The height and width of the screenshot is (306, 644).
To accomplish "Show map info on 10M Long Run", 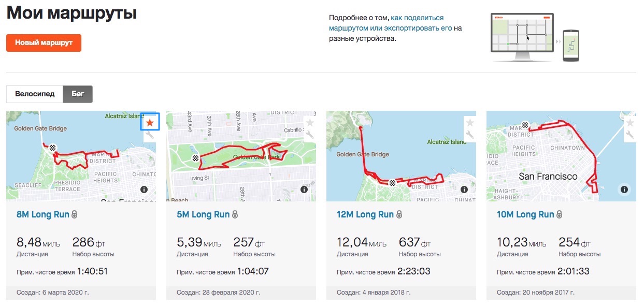I will click(x=624, y=190).
